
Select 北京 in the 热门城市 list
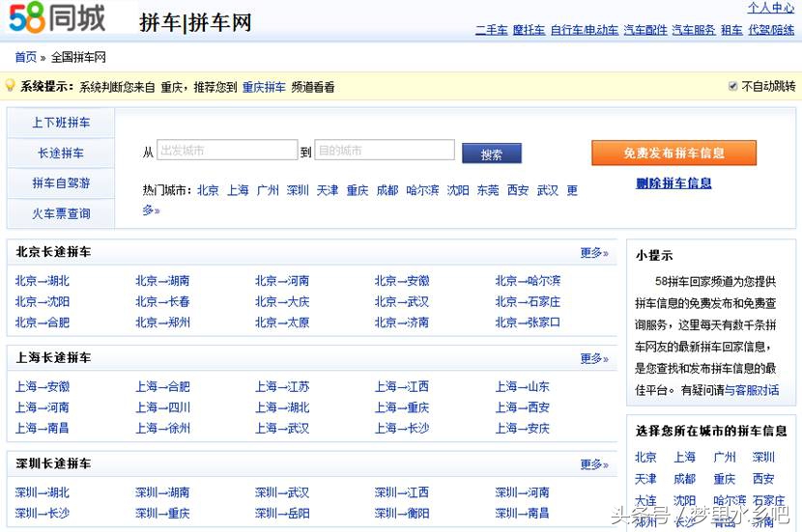[x=208, y=190]
